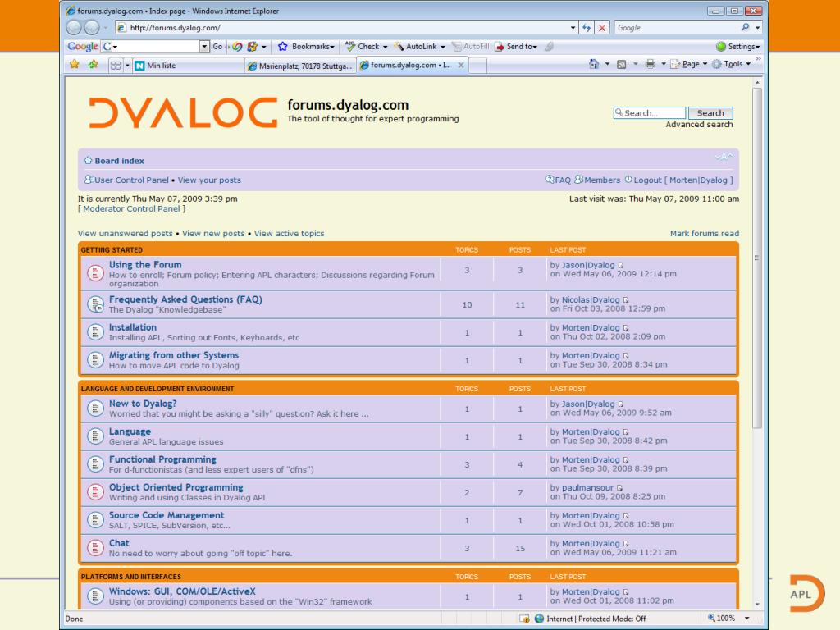
Task: Open the Quick Tabs grid icon
Action: coord(115,66)
